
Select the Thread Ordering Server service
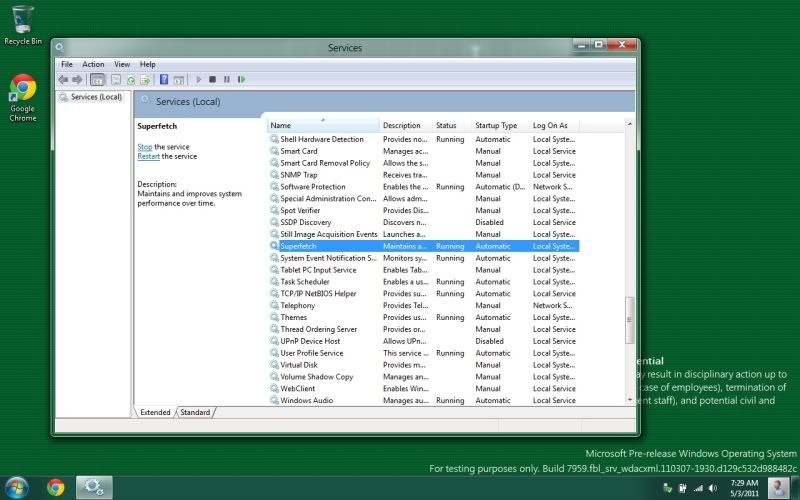tap(423, 330)
